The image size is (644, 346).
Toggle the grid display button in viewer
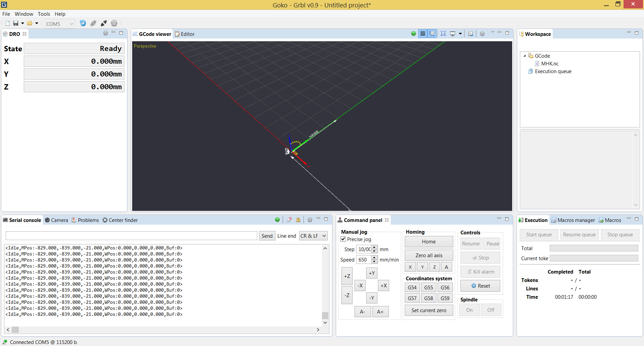click(423, 34)
